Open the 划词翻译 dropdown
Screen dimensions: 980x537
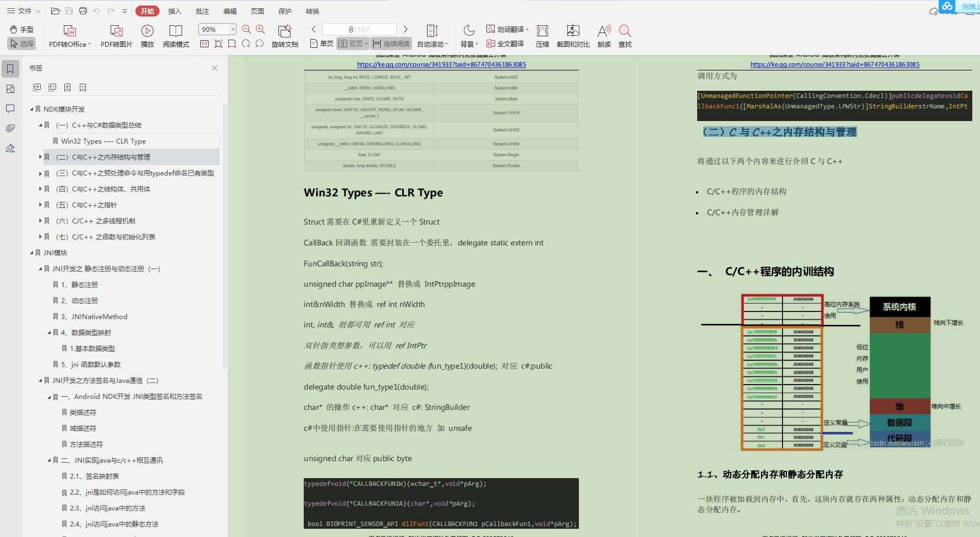click(527, 30)
